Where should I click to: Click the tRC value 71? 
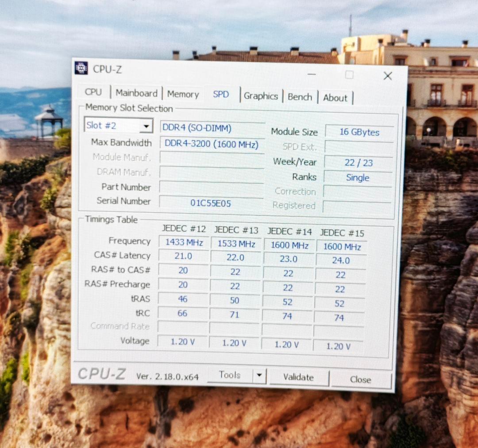tap(234, 314)
